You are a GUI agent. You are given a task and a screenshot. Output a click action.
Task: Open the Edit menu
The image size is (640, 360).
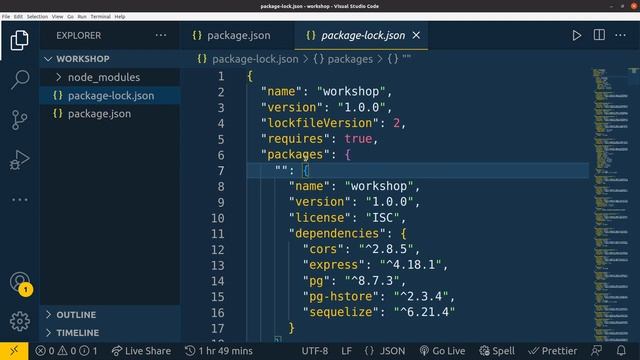point(18,17)
